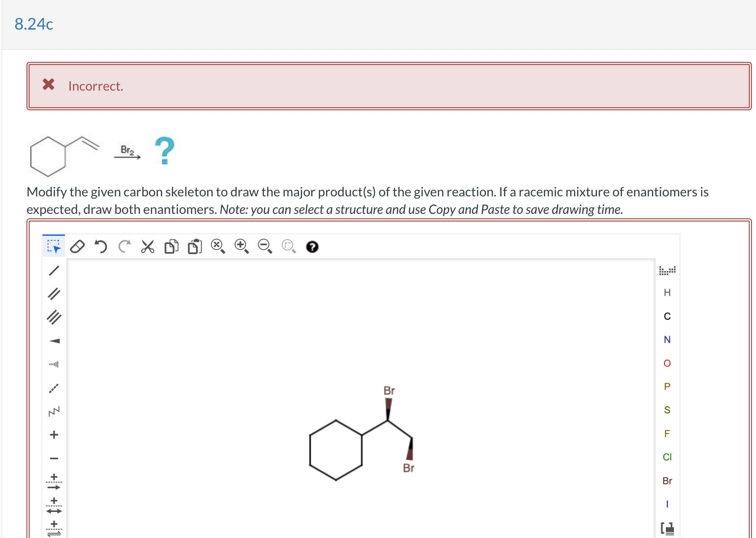This screenshot has height=538, width=756.
Task: Select Bromine from the element panel
Action: (667, 481)
